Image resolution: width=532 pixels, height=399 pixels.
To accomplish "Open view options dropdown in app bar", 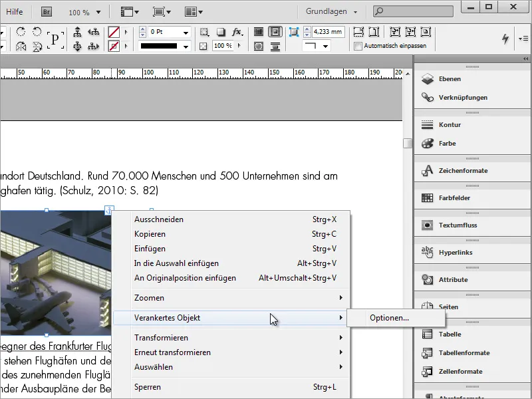I will pos(130,12).
